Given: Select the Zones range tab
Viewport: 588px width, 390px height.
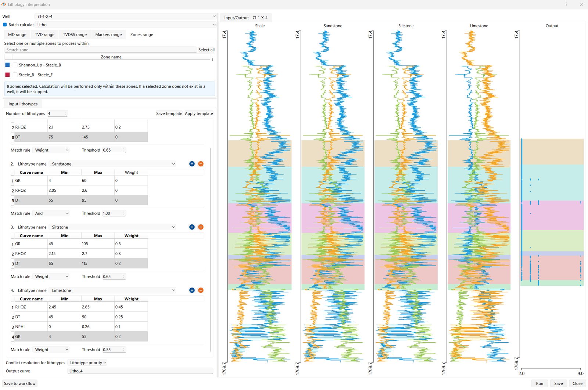Looking at the screenshot, I should [x=141, y=35].
